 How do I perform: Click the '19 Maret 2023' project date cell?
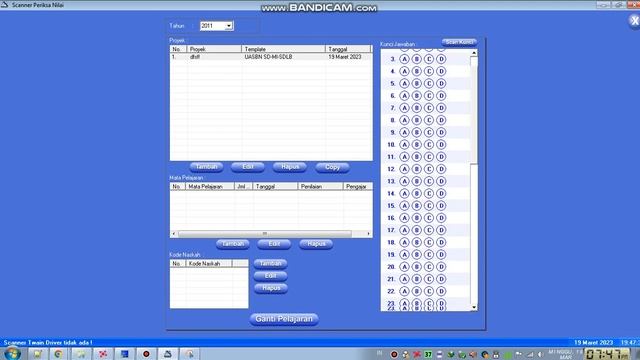pyautogui.click(x=345, y=57)
